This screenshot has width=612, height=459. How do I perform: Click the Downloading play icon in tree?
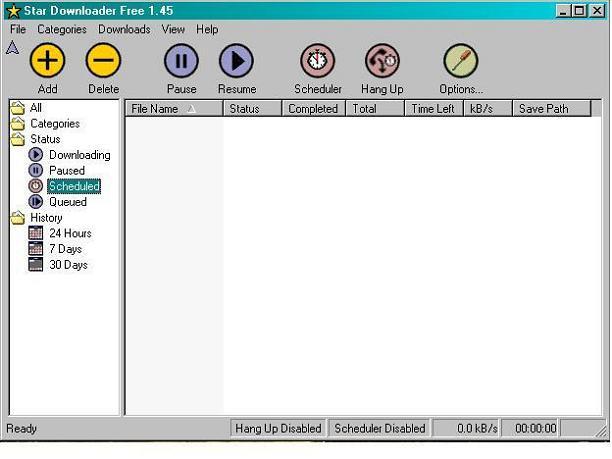coord(36,155)
